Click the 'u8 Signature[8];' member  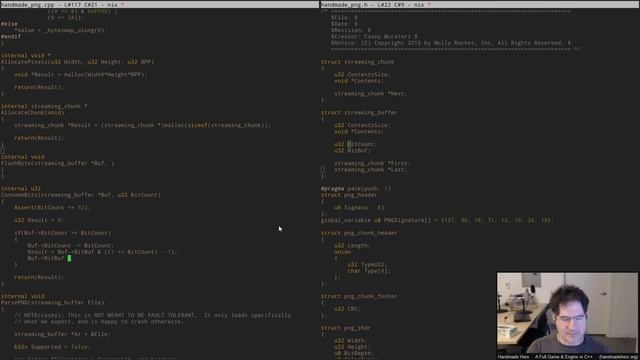click(360, 208)
